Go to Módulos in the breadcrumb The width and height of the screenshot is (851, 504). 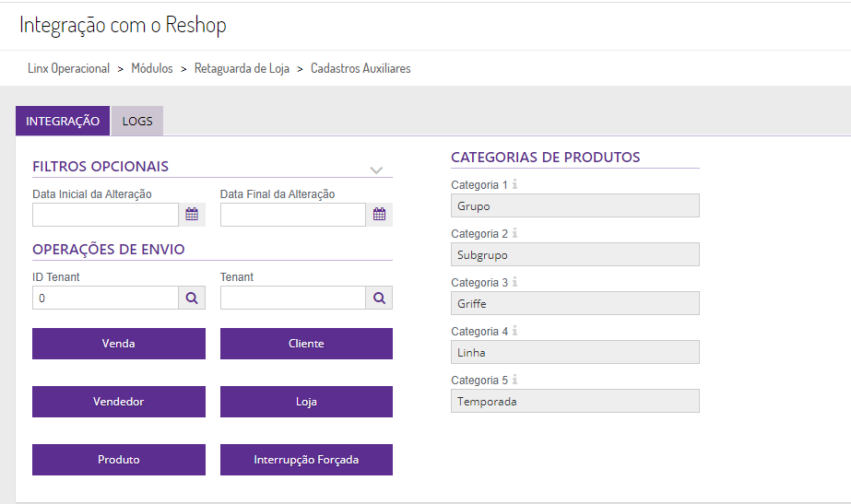coord(152,69)
